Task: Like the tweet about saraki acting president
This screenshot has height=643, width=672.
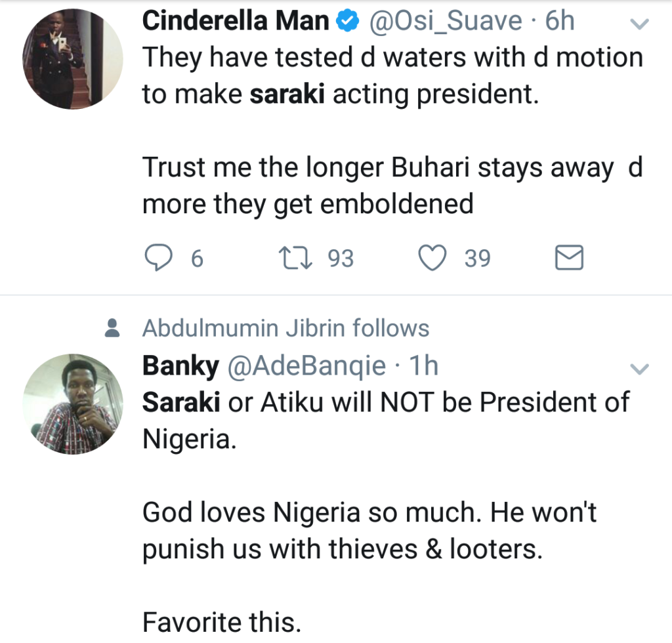Action: [x=432, y=259]
